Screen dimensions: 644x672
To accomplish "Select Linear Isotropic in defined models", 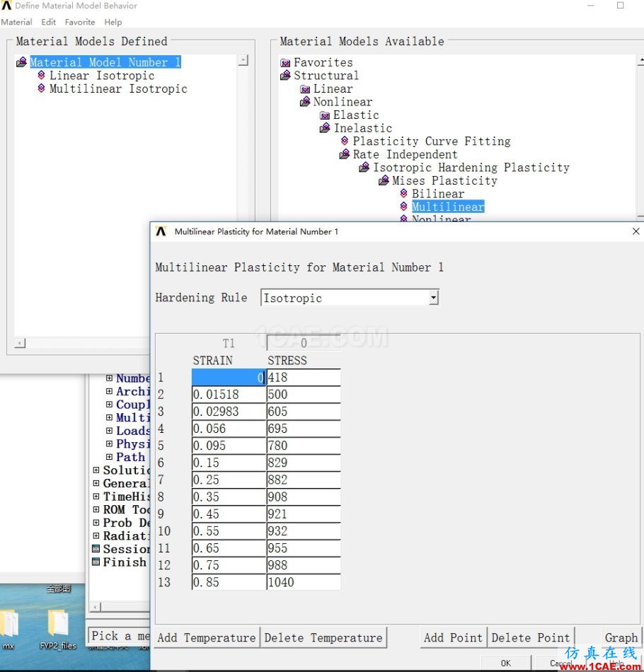I will click(102, 76).
